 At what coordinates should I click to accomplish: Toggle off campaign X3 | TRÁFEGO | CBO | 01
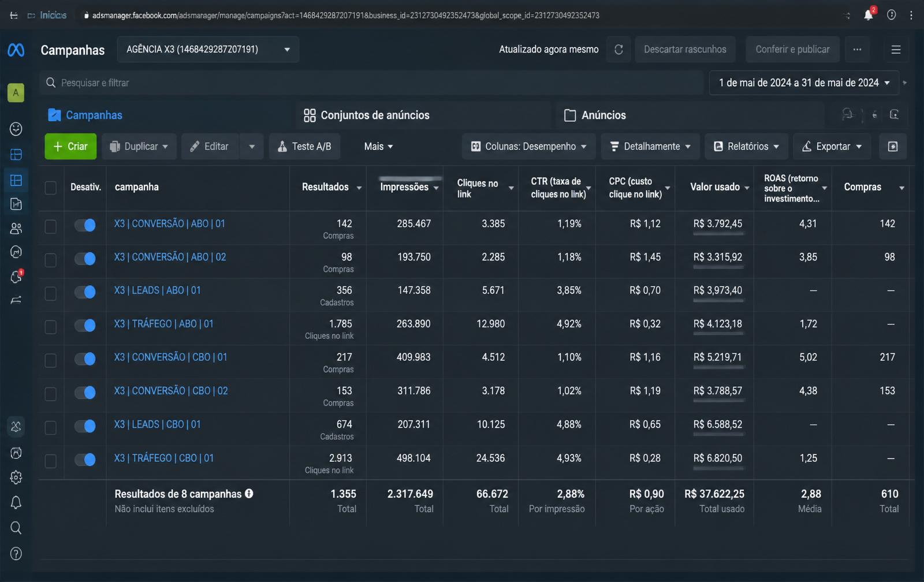[x=85, y=460]
